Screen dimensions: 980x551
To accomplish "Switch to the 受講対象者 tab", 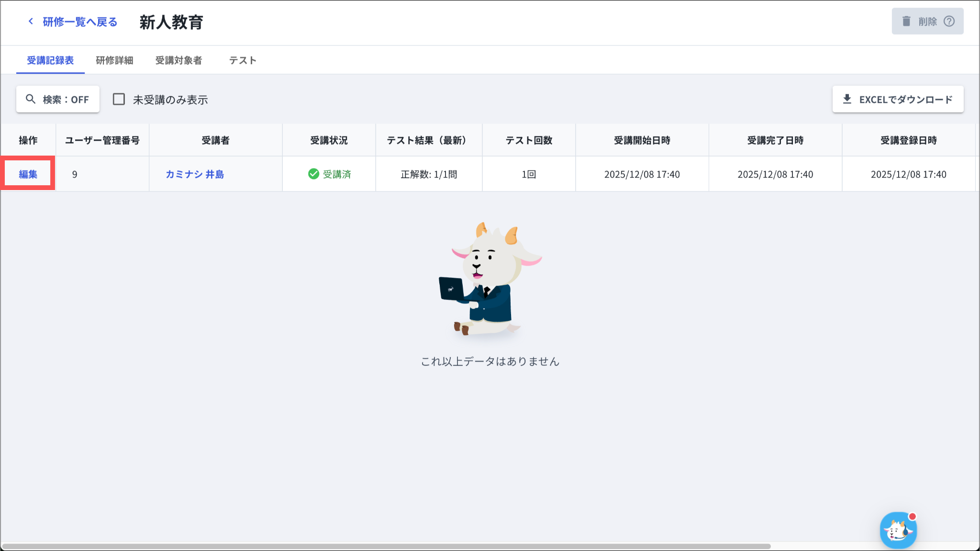I will 178,60.
